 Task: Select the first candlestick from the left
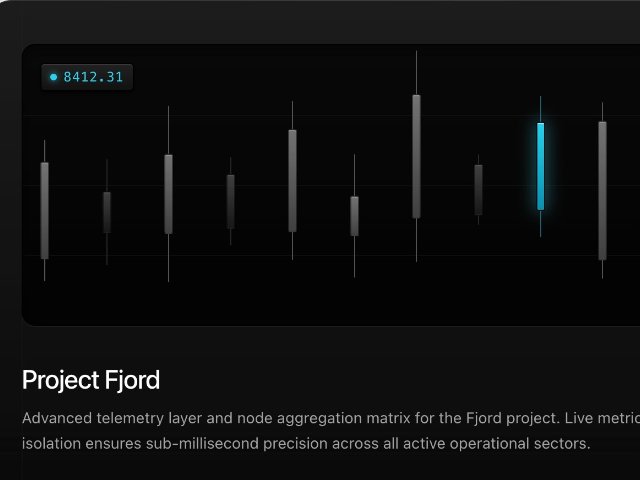(x=45, y=210)
